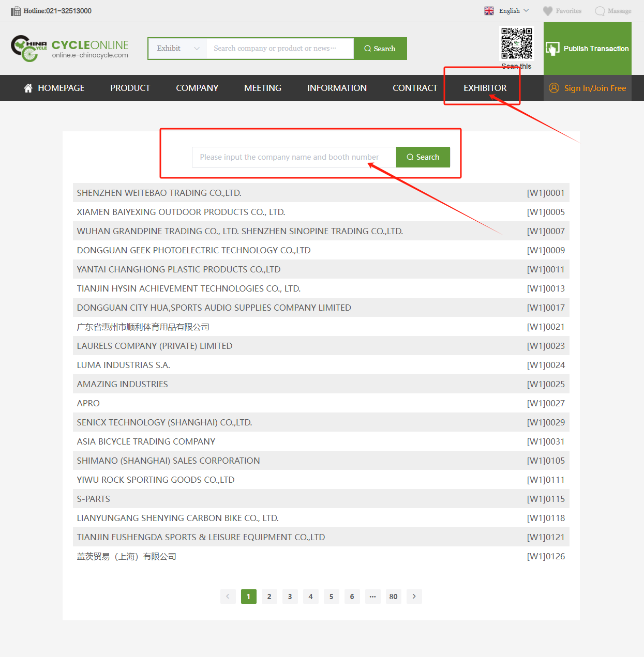Go to previous page arrow

coord(228,597)
